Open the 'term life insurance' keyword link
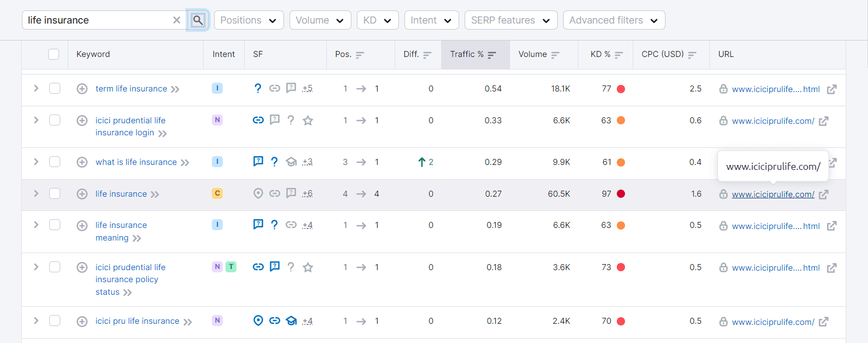This screenshot has width=868, height=343. click(x=131, y=89)
